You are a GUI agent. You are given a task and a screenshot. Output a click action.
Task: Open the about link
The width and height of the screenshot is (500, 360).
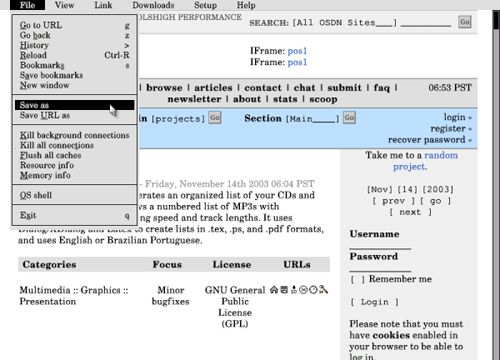click(x=247, y=99)
